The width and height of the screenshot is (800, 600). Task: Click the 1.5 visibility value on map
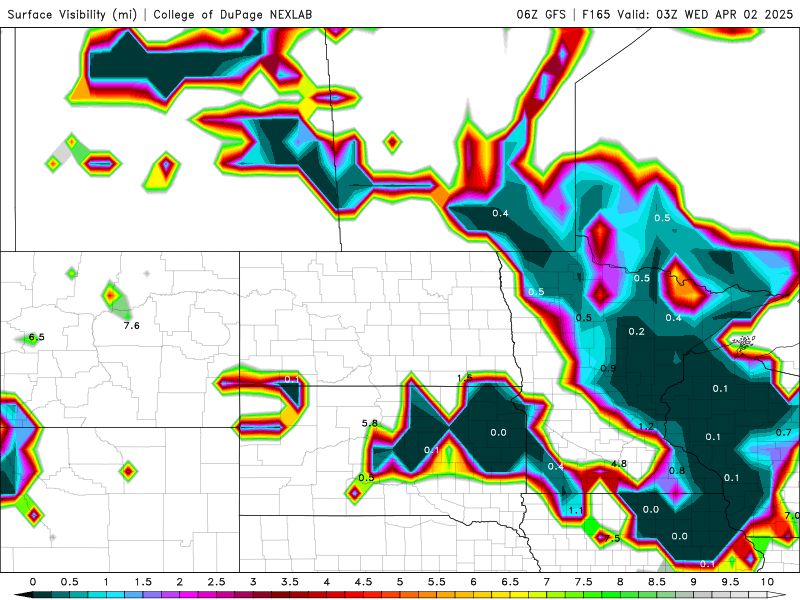464,378
